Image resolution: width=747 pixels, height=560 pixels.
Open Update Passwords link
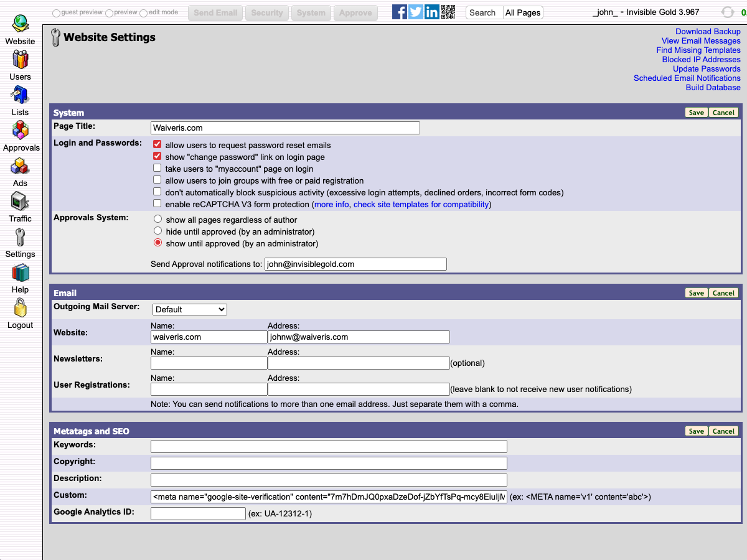coord(707,69)
